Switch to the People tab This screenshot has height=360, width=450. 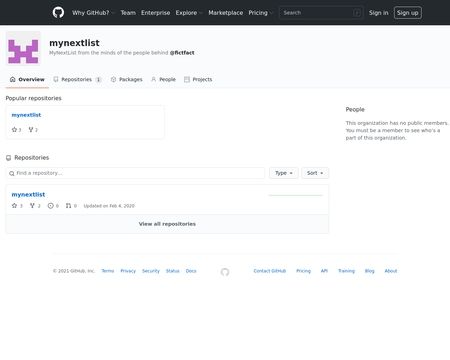pos(163,79)
